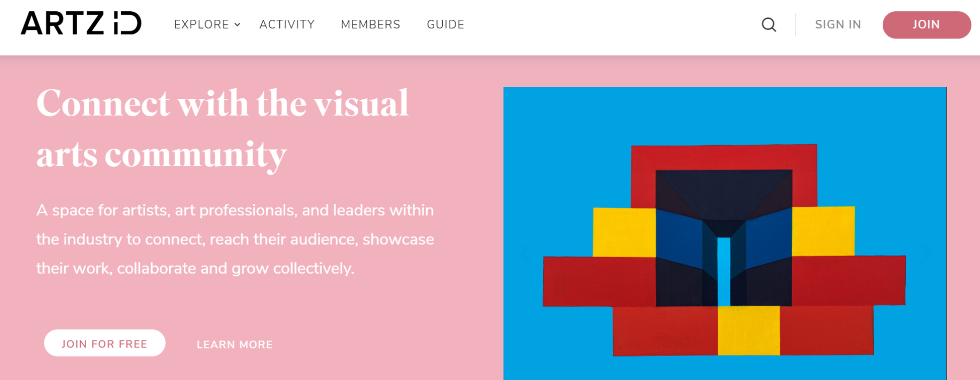The height and width of the screenshot is (380, 980).
Task: Expand the chevron next to Explore
Action: point(237,25)
